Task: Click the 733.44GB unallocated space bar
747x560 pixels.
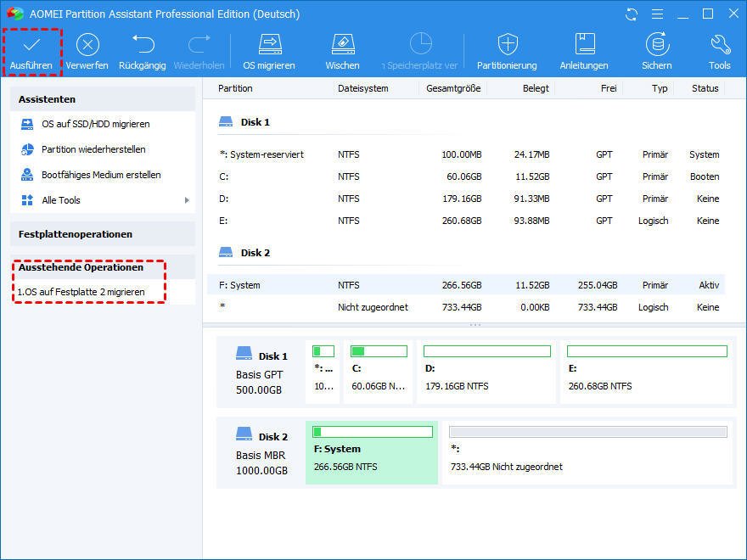Action: [587, 433]
